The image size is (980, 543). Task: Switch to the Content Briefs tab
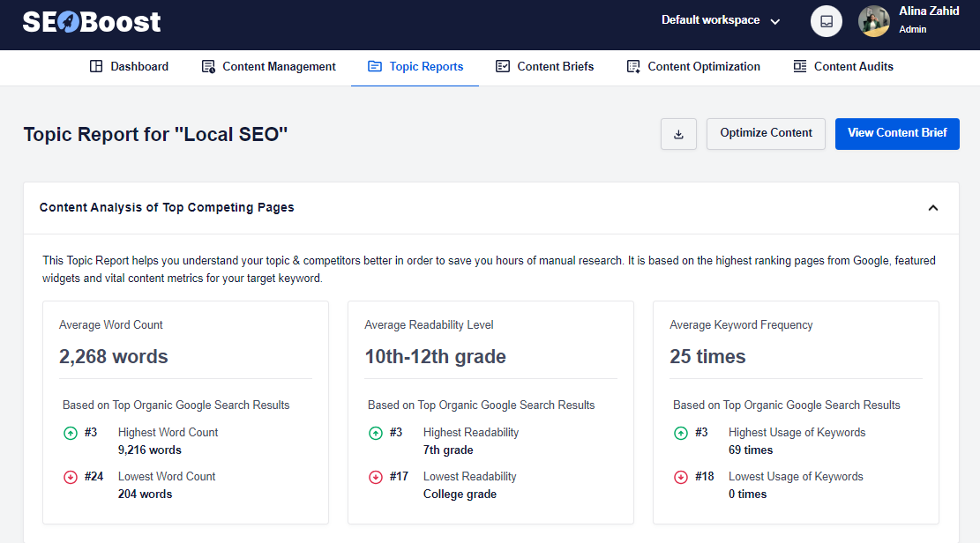[x=544, y=66]
